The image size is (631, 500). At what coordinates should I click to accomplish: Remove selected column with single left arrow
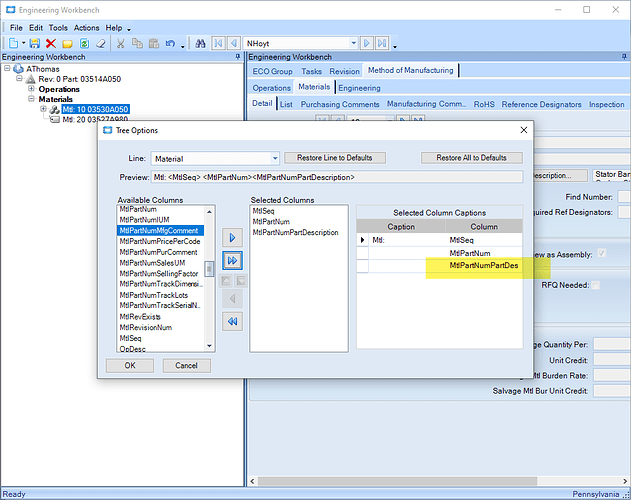(x=232, y=299)
